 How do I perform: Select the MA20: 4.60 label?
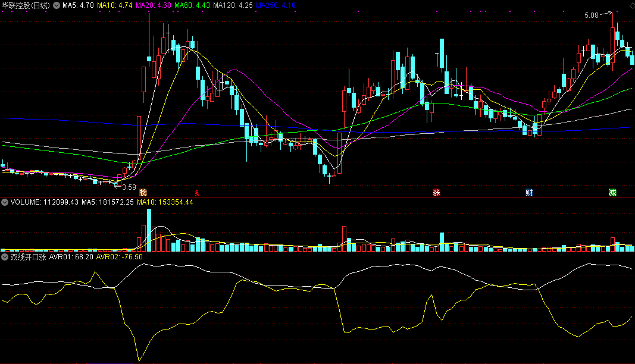point(154,6)
